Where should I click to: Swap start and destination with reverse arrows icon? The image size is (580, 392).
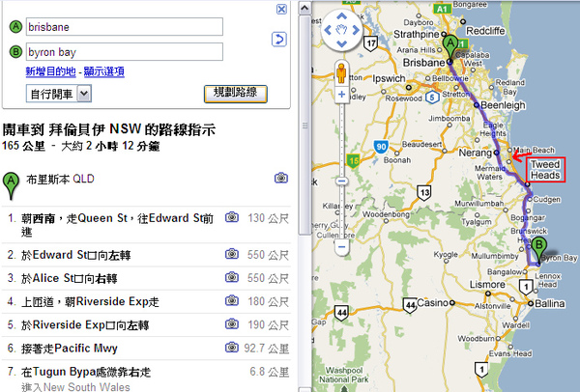(279, 40)
